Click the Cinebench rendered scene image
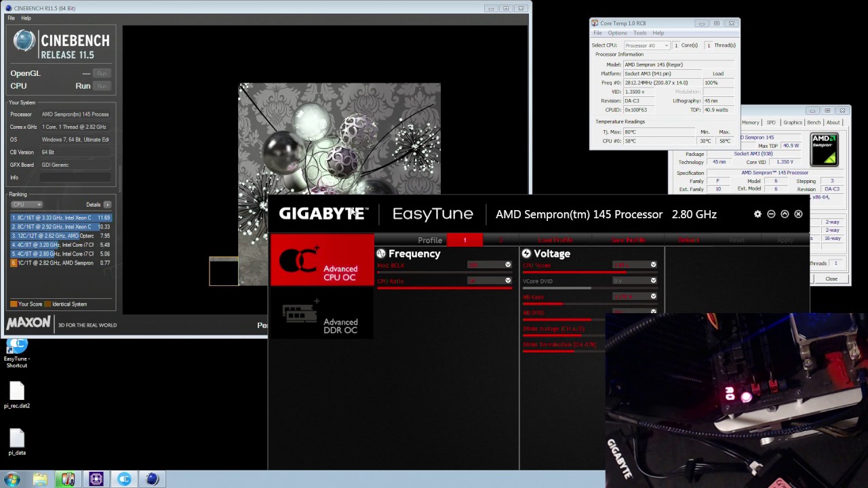 (339, 139)
